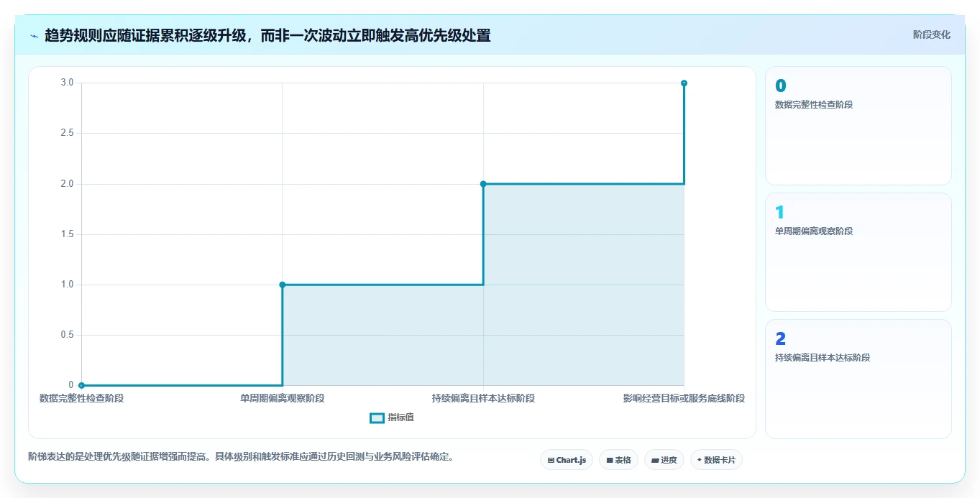Image resolution: width=980 pixels, height=498 pixels.
Task: Click the lightning icon beside the title
Action: 34,36
